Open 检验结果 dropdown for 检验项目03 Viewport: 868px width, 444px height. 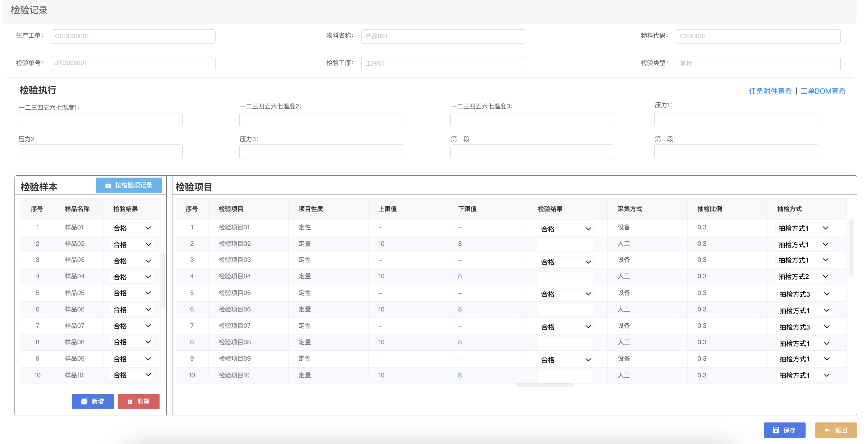click(565, 262)
